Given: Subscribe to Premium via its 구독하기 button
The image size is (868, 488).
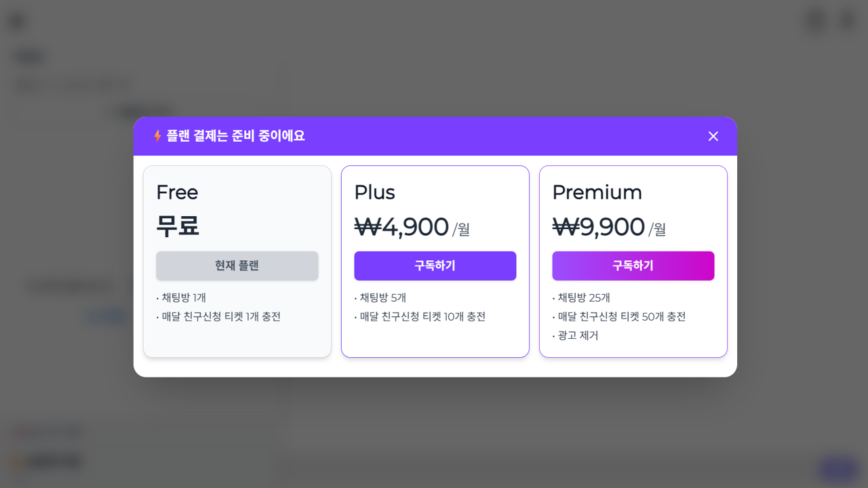Looking at the screenshot, I should [x=633, y=266].
